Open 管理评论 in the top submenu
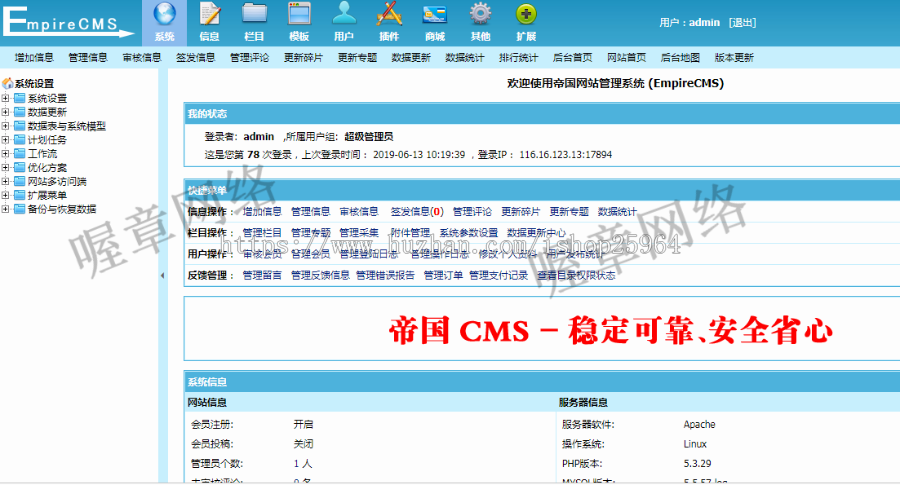This screenshot has width=900, height=485. click(249, 57)
